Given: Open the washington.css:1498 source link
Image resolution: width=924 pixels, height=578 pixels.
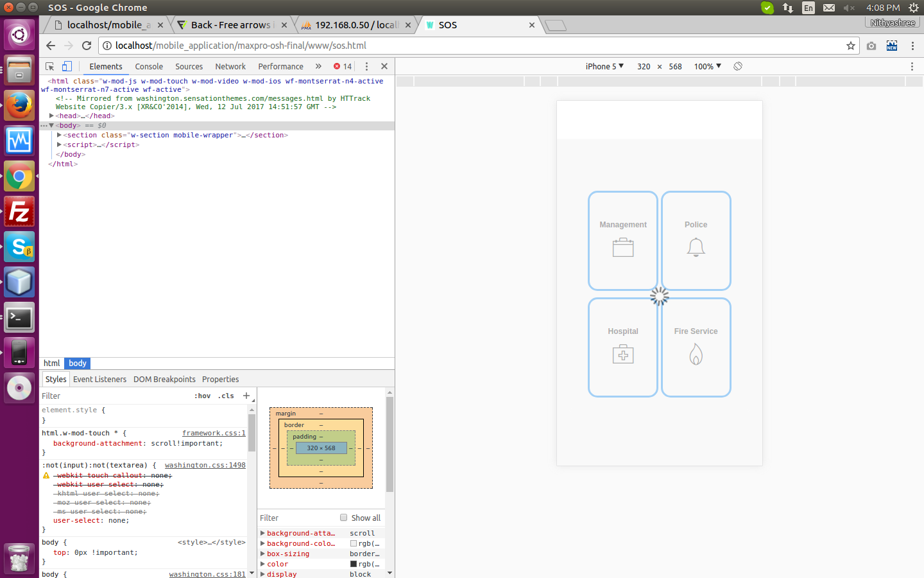Looking at the screenshot, I should (x=205, y=466).
